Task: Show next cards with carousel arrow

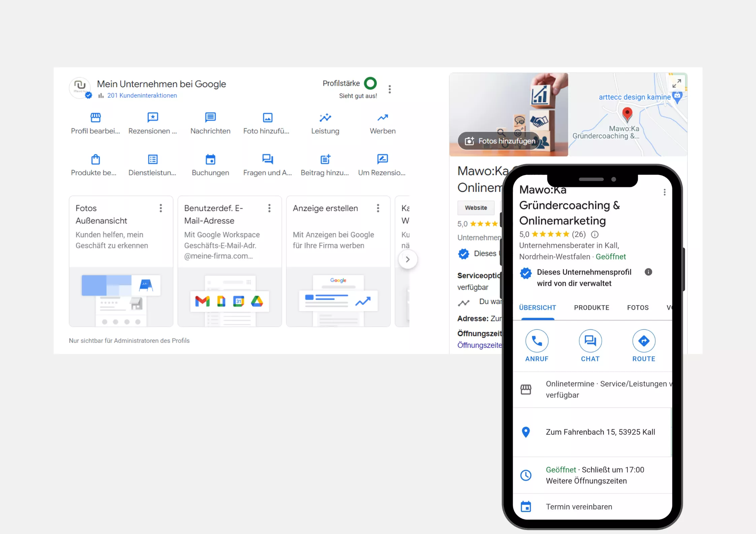Action: pos(408,259)
